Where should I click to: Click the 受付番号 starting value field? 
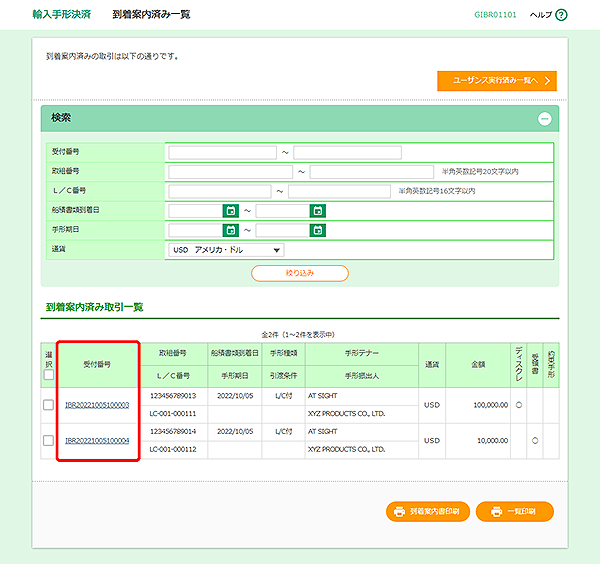(222, 153)
